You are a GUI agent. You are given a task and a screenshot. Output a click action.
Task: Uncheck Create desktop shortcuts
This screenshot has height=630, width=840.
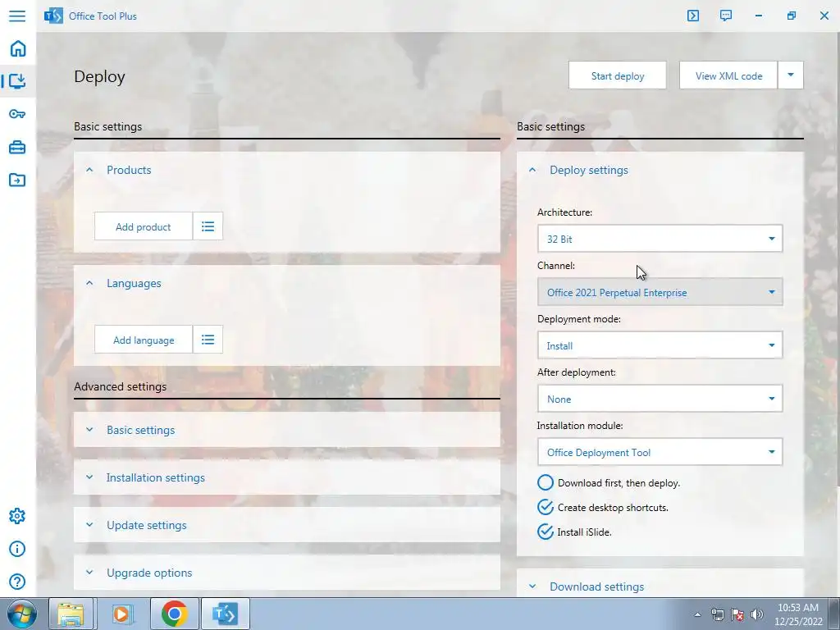point(546,507)
